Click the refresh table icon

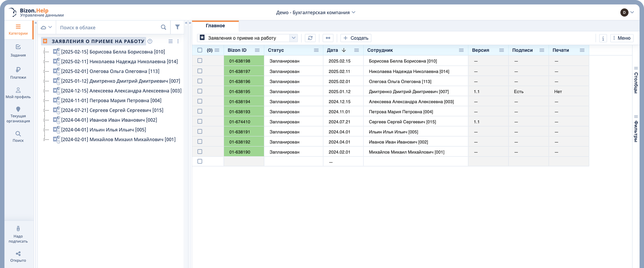310,38
